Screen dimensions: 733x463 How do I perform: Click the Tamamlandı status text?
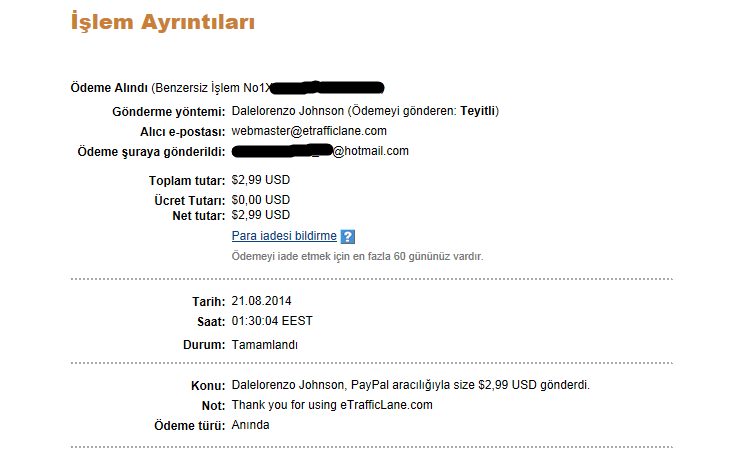(265, 345)
